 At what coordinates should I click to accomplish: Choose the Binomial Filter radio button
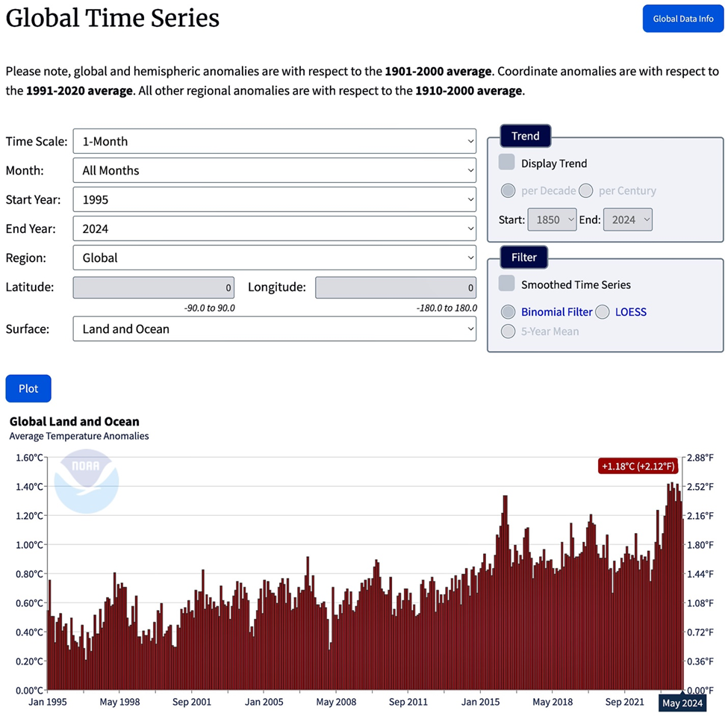pos(508,311)
